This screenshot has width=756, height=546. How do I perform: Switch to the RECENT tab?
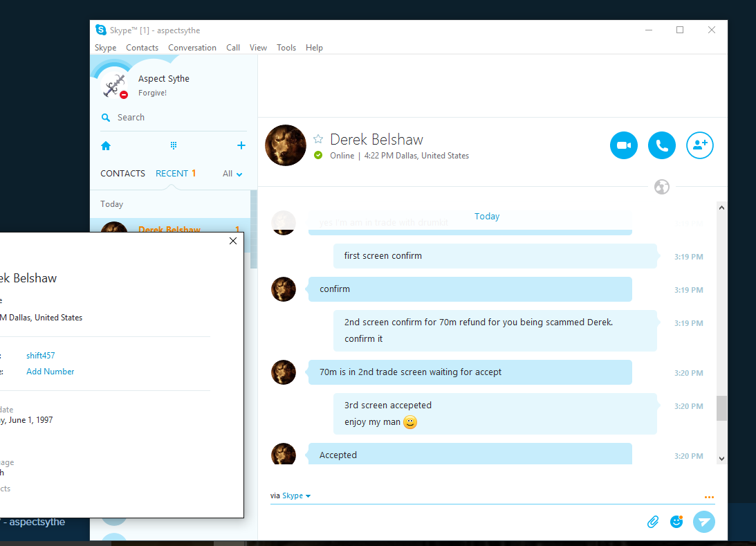[x=176, y=174]
